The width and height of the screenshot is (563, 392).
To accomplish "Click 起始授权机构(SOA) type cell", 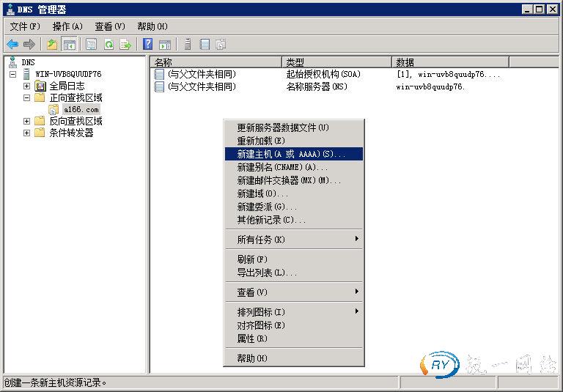I will click(323, 74).
